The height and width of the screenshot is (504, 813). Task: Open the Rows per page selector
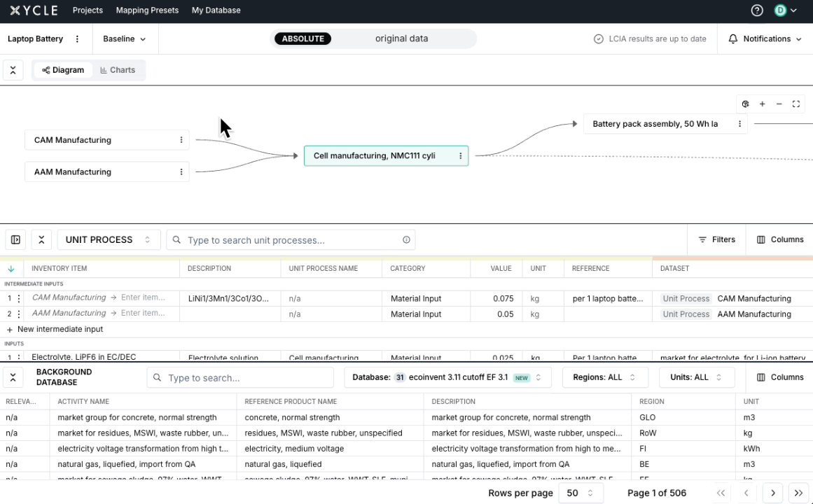click(581, 493)
